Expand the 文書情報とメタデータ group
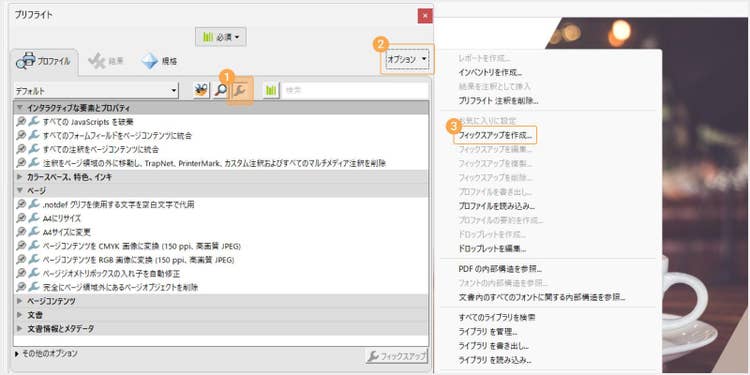This screenshot has width=750, height=375. point(20,329)
